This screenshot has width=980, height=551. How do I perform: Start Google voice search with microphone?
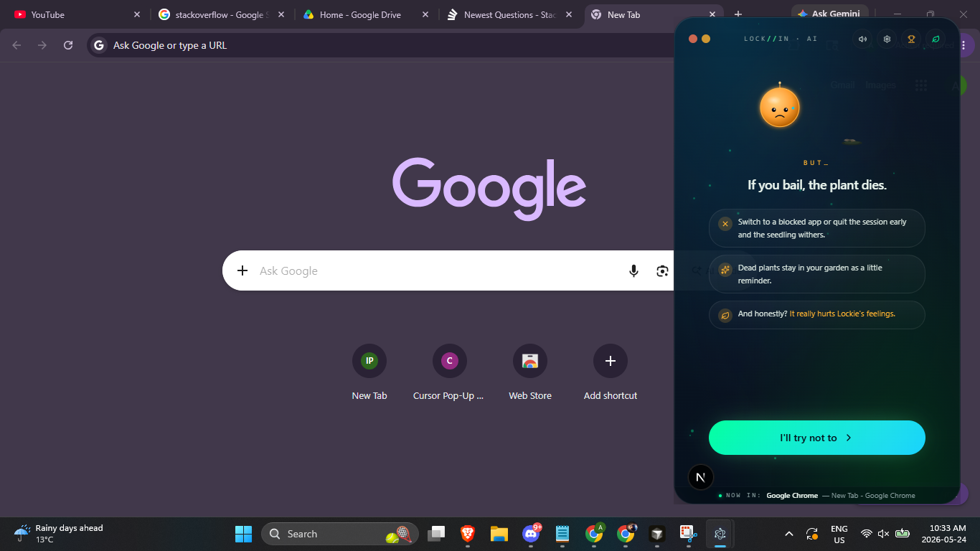coord(633,270)
